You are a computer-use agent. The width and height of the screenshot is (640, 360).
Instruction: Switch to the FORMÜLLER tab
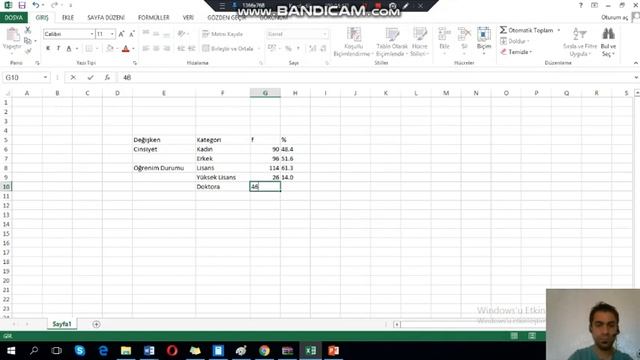[x=153, y=18]
